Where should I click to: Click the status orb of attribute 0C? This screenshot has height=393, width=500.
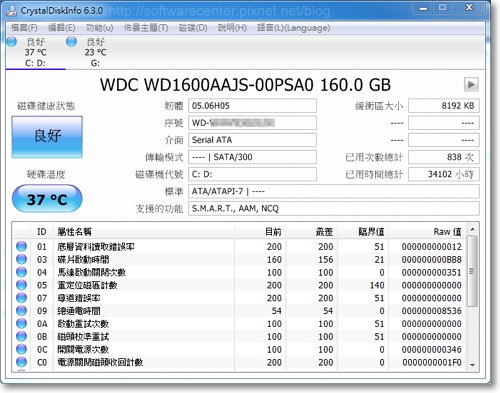[21, 349]
